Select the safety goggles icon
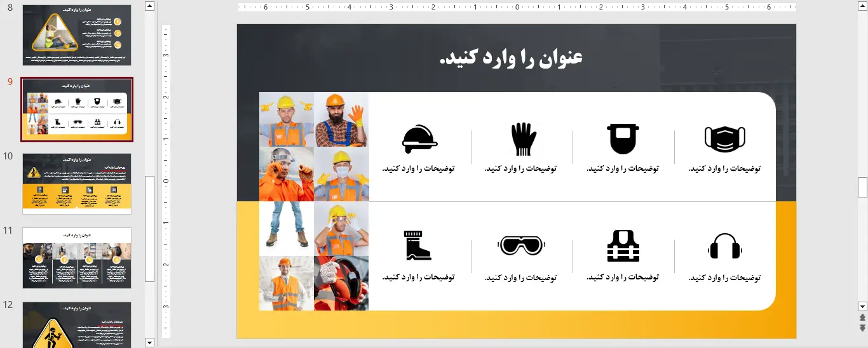 click(x=522, y=246)
